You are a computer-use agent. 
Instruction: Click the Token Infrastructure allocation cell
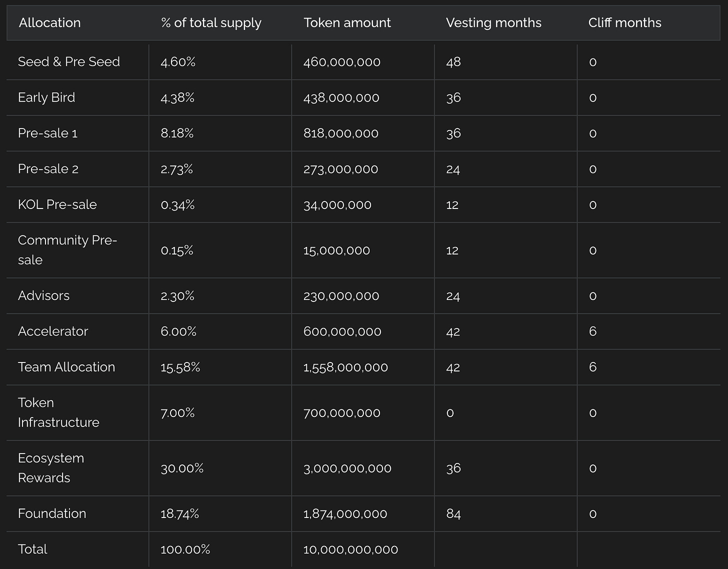click(58, 412)
